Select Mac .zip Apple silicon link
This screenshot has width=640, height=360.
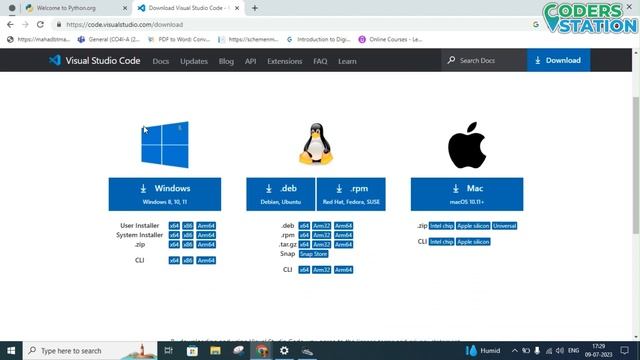[473, 226]
